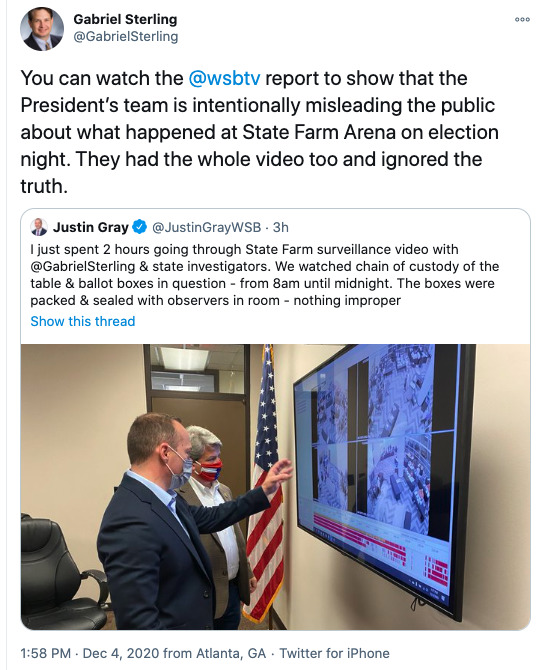Open the surveillance video photo
Viewport: 541px width, 670px height.
(276, 487)
